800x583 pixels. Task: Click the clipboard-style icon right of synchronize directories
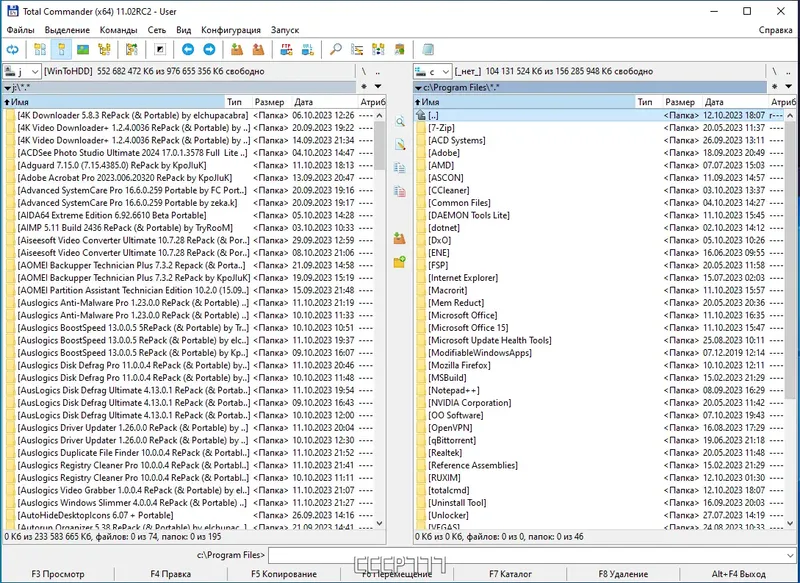click(x=399, y=49)
